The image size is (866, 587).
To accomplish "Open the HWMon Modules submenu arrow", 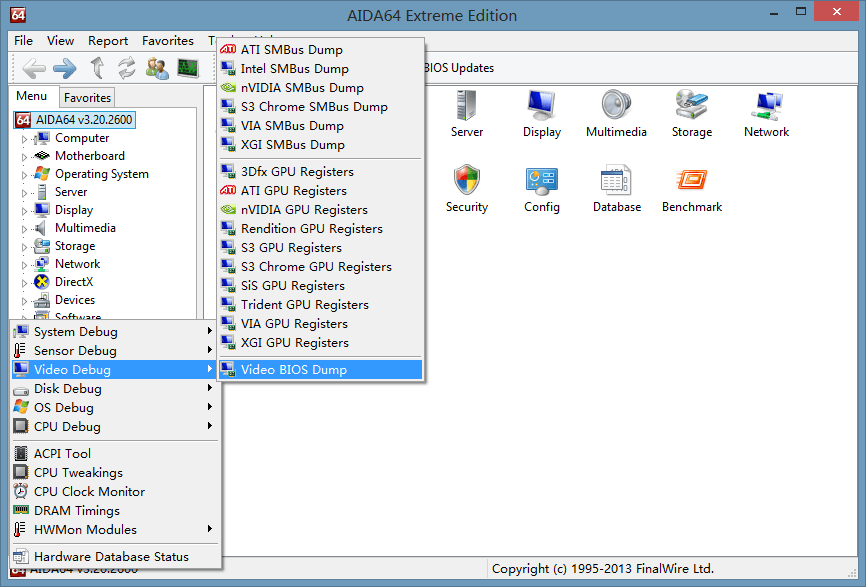I will coord(210,528).
